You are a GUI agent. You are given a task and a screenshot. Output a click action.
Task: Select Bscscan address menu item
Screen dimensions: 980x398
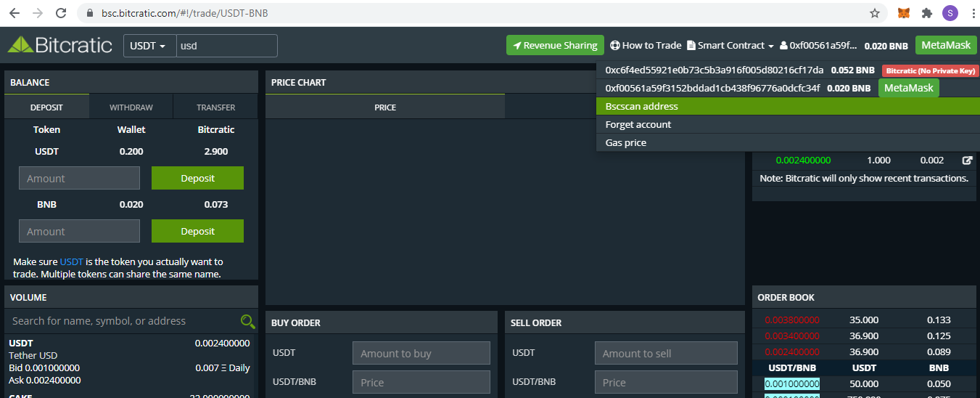click(x=642, y=106)
